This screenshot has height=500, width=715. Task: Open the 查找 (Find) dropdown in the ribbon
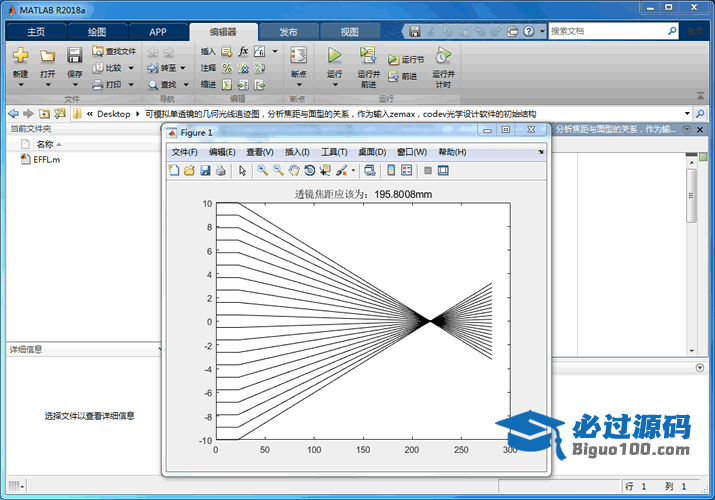[186, 84]
